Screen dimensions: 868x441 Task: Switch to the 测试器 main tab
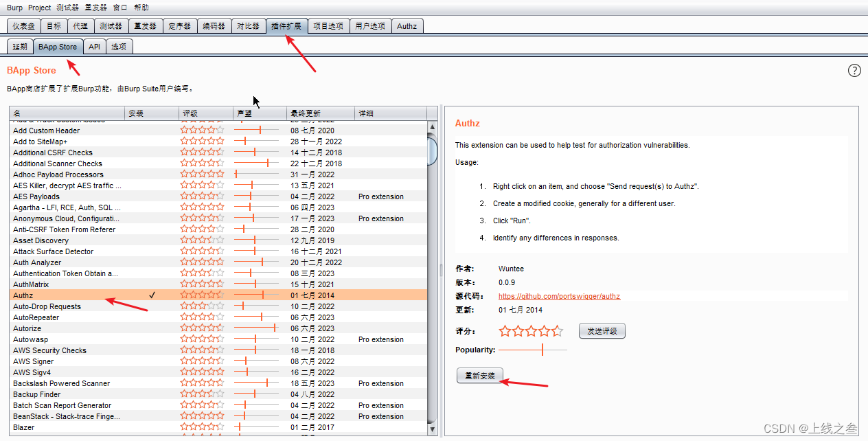[111, 26]
